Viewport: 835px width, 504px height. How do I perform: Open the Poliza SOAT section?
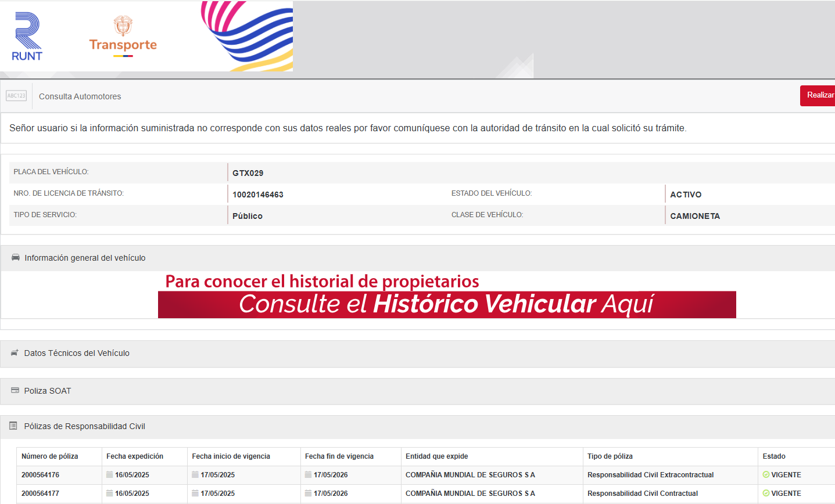[48, 391]
